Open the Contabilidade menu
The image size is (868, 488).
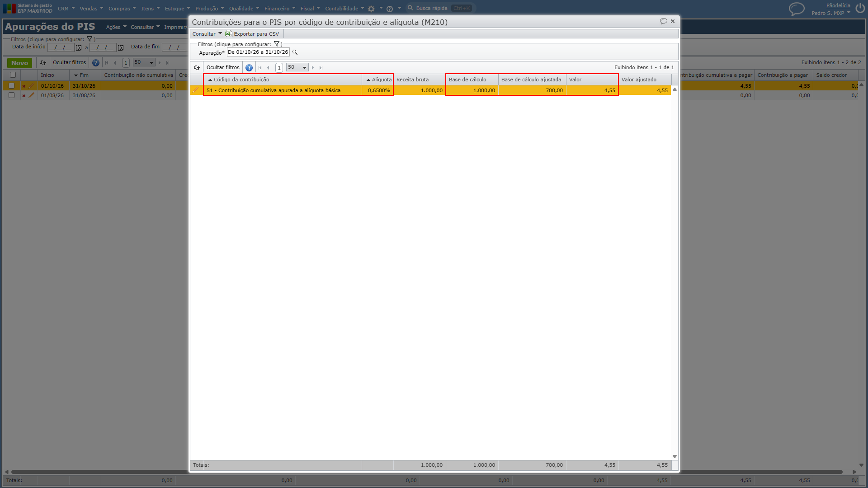(x=344, y=9)
